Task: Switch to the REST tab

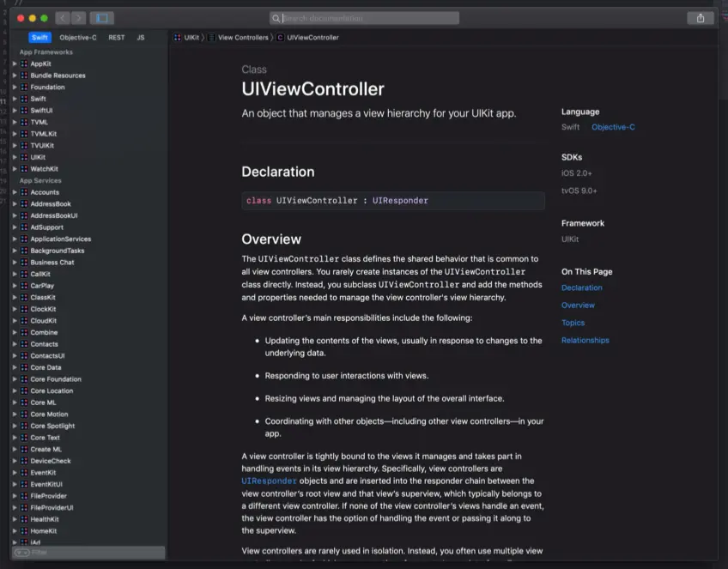Action: coord(117,38)
